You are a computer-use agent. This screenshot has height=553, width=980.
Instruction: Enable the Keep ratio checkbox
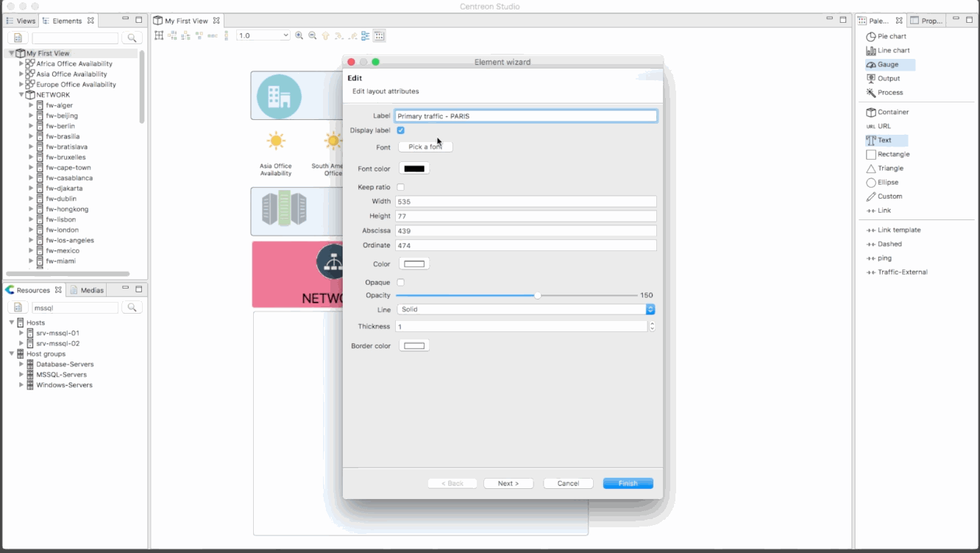click(x=401, y=187)
